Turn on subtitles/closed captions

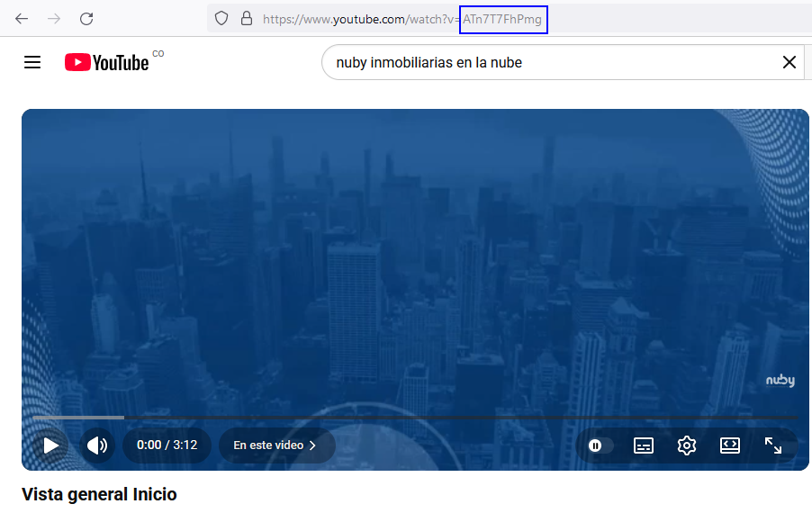point(643,445)
